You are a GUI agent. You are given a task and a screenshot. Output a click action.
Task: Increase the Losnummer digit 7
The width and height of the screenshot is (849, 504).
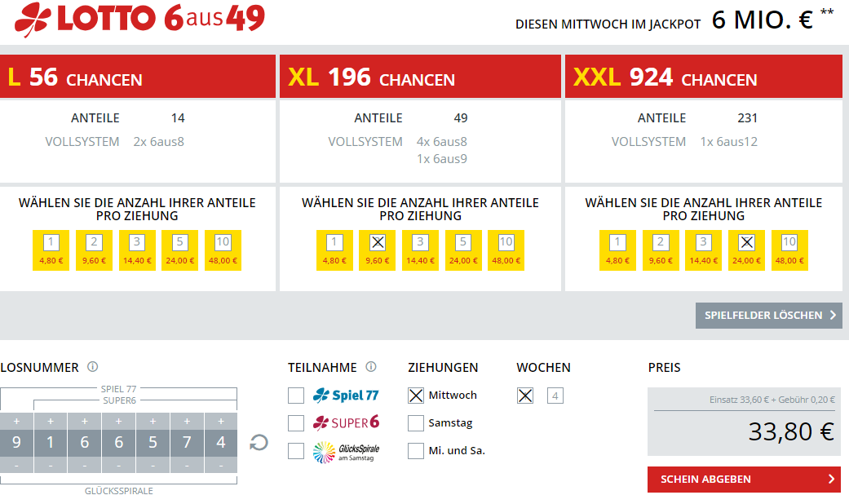click(x=187, y=421)
